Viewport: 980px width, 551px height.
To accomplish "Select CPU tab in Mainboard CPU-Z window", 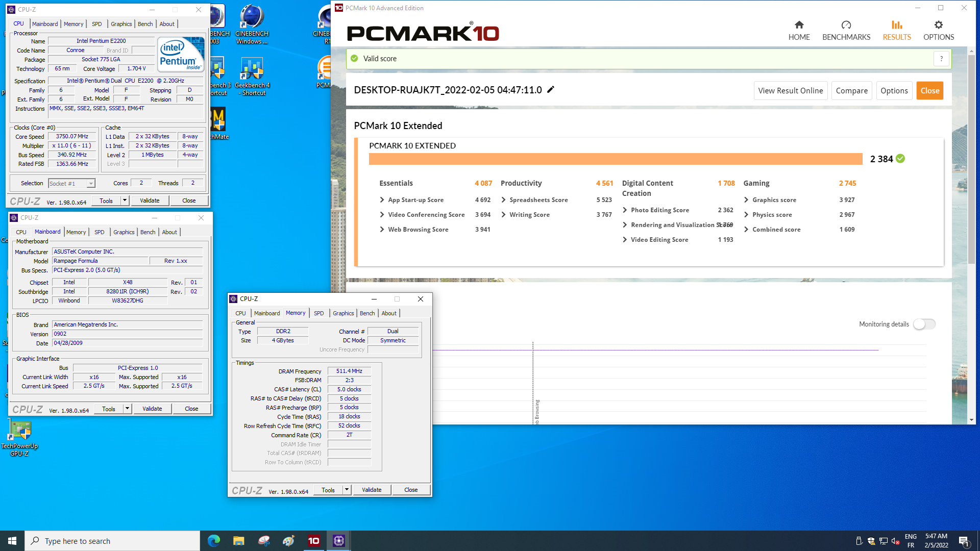I will point(21,232).
